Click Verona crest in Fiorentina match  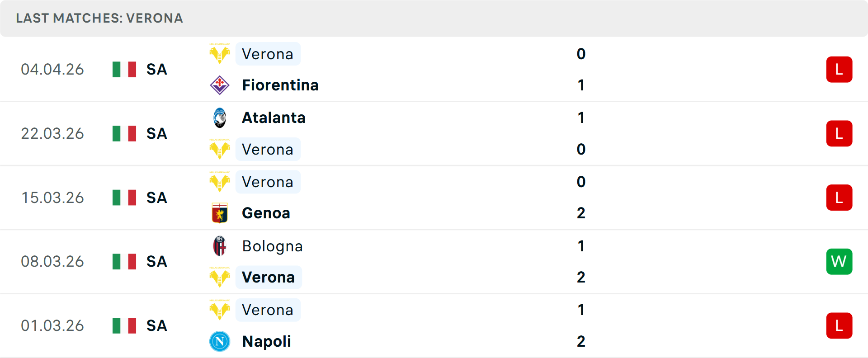[x=220, y=54]
